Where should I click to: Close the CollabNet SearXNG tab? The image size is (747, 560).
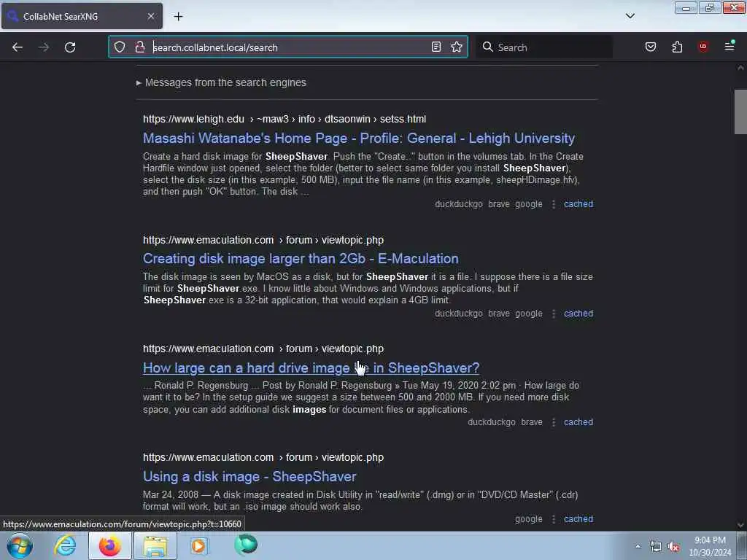150,16
